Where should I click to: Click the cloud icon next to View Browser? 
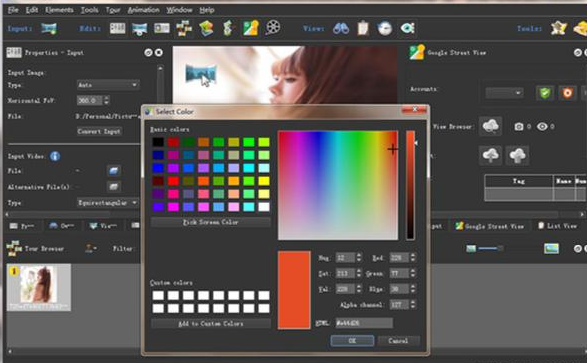(490, 126)
